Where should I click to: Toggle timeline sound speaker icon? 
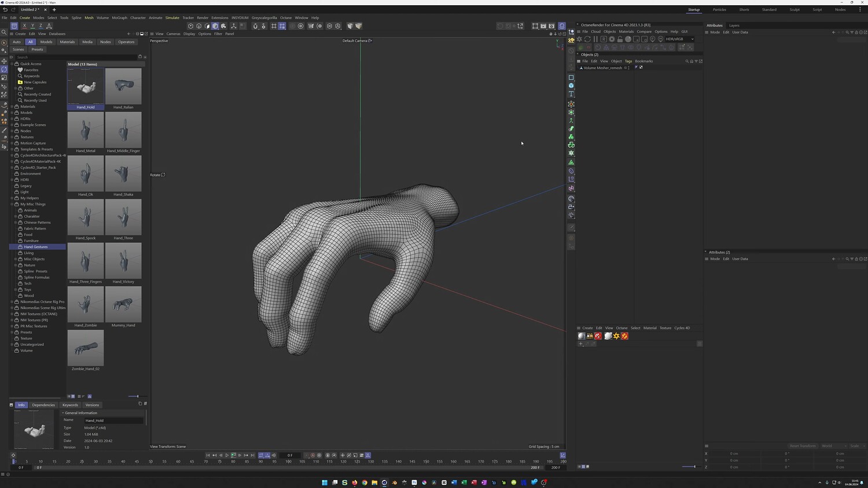click(274, 456)
